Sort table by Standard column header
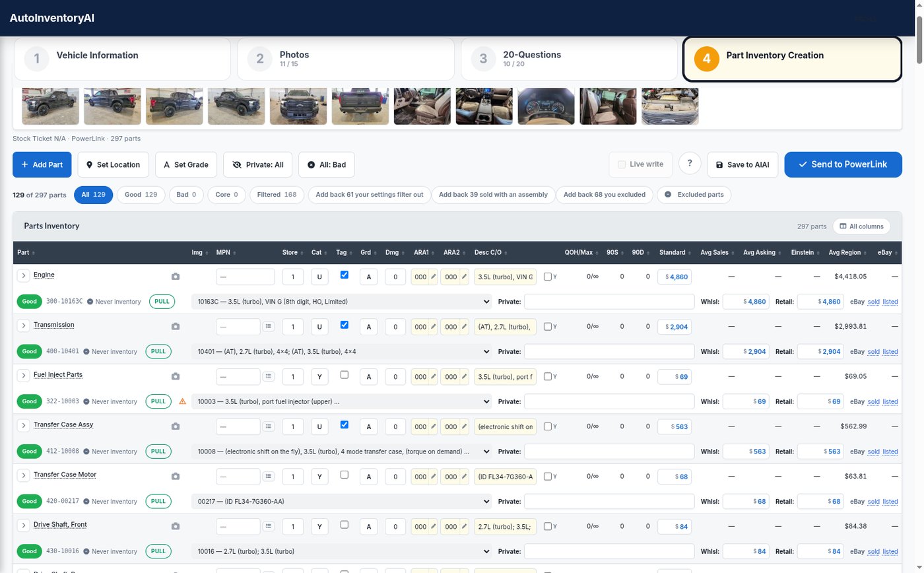This screenshot has width=924, height=573. tap(675, 252)
